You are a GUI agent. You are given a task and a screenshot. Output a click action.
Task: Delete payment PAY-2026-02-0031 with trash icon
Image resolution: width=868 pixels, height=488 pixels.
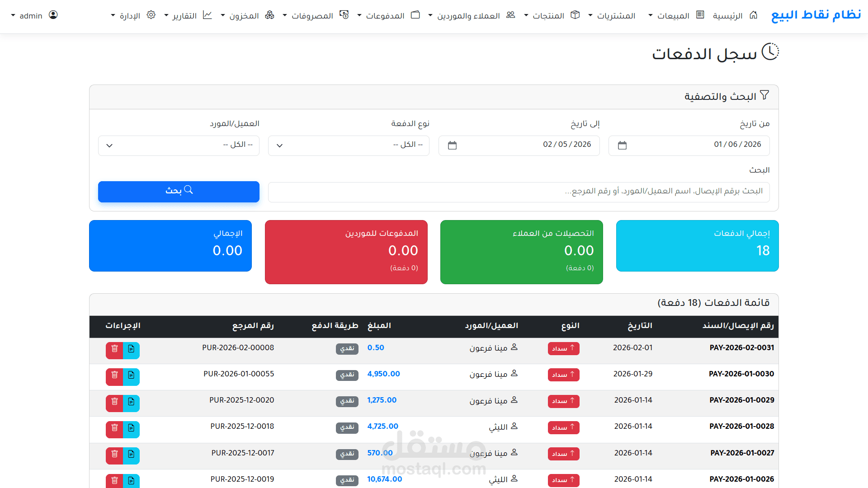coord(114,349)
